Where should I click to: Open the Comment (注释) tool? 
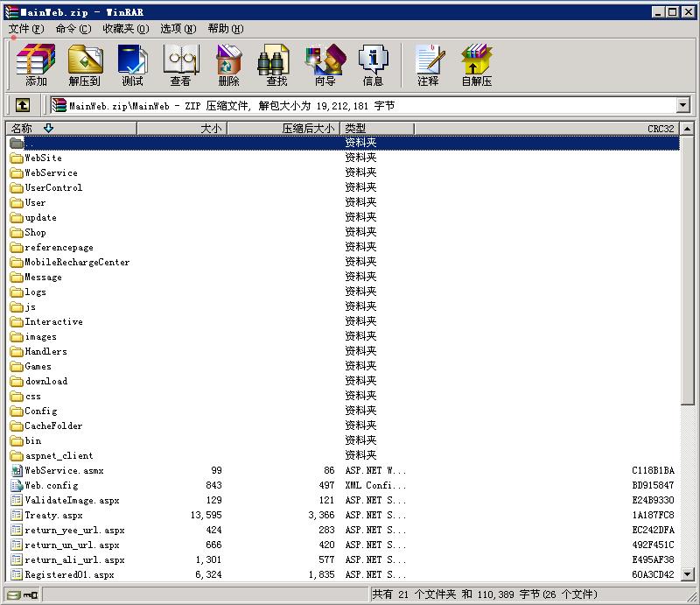coord(429,66)
